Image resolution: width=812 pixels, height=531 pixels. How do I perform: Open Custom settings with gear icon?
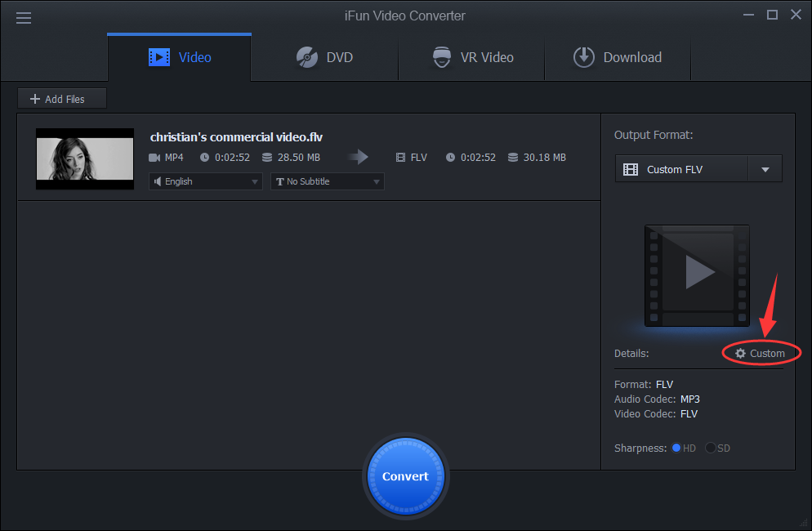(x=761, y=353)
